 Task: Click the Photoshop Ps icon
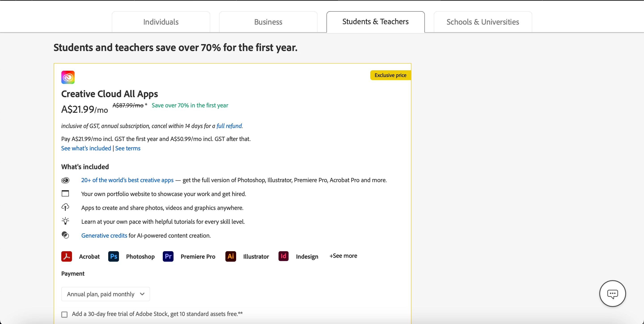(114, 256)
